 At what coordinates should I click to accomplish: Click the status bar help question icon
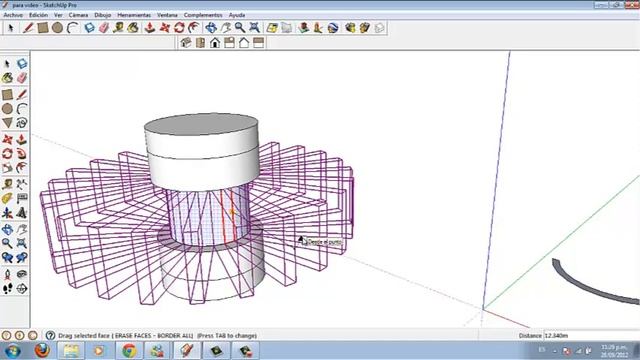tap(50, 336)
